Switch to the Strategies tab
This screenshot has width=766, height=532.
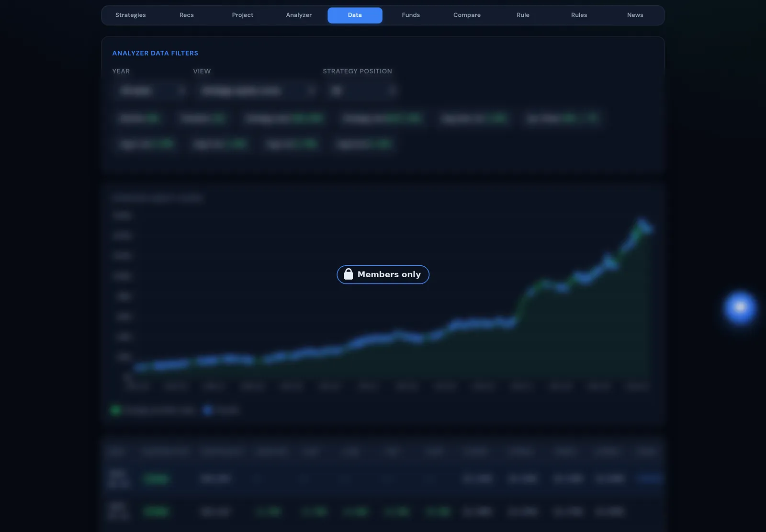click(x=131, y=15)
